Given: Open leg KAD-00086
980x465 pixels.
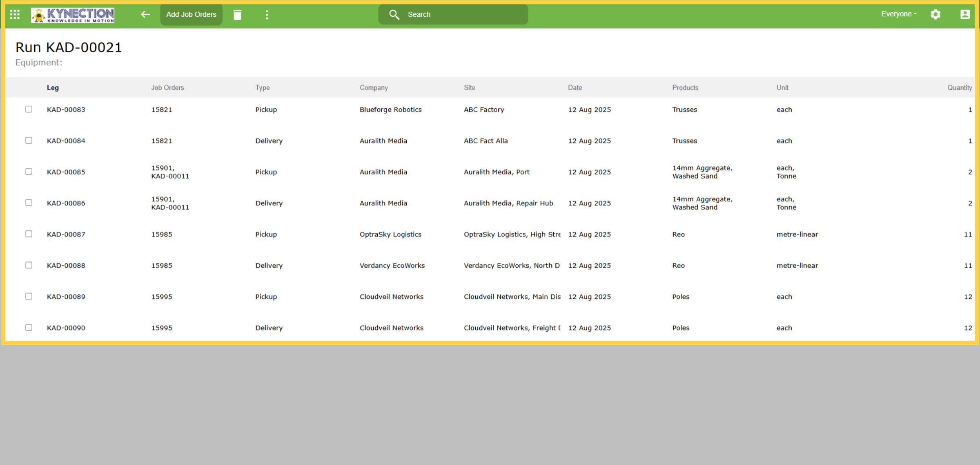Looking at the screenshot, I should tap(66, 203).
